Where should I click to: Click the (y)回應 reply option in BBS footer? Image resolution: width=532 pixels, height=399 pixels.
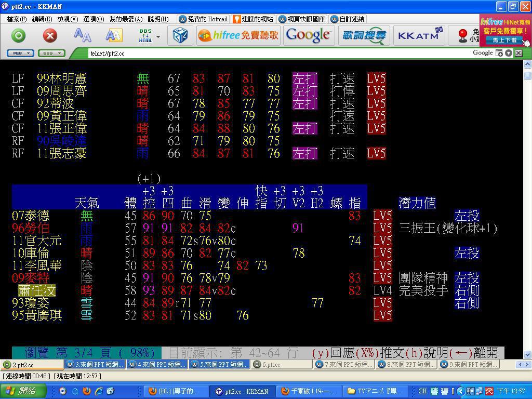pyautogui.click(x=334, y=353)
